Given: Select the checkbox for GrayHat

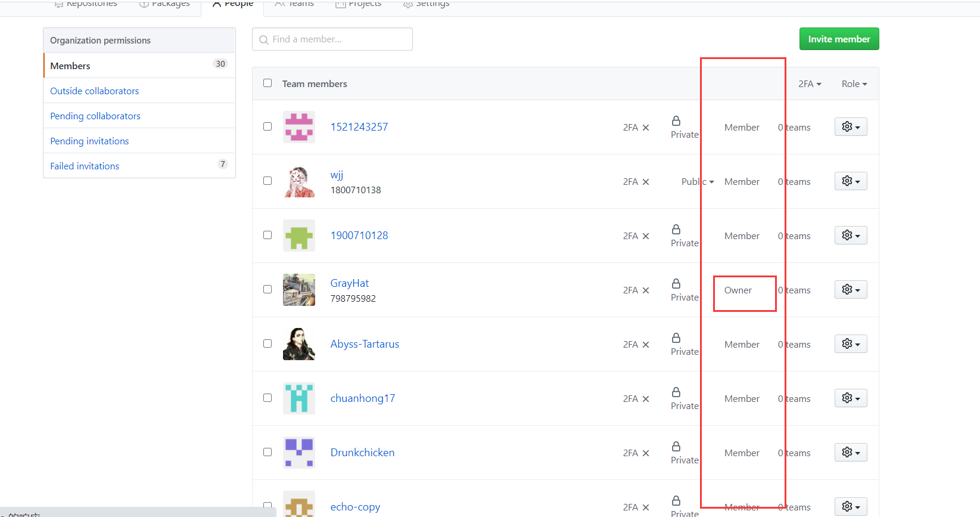Looking at the screenshot, I should point(267,289).
